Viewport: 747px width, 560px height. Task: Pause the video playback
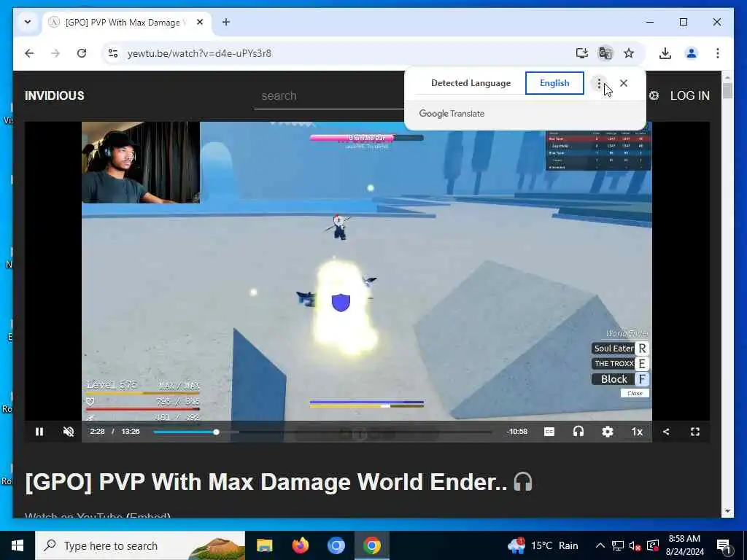coord(39,432)
